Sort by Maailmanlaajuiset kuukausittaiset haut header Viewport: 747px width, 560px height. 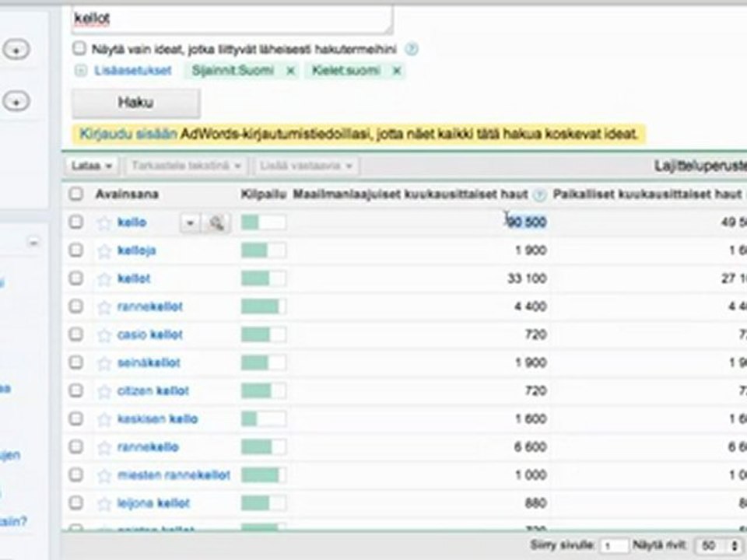tap(410, 194)
